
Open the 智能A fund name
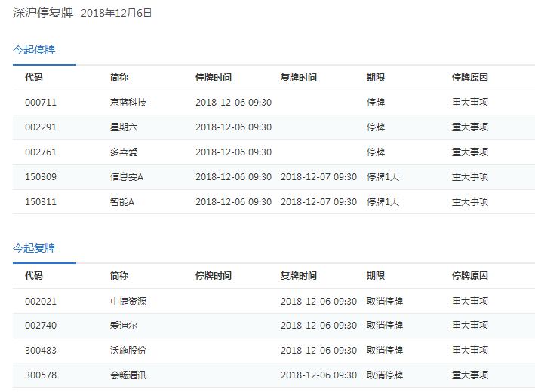tap(122, 202)
